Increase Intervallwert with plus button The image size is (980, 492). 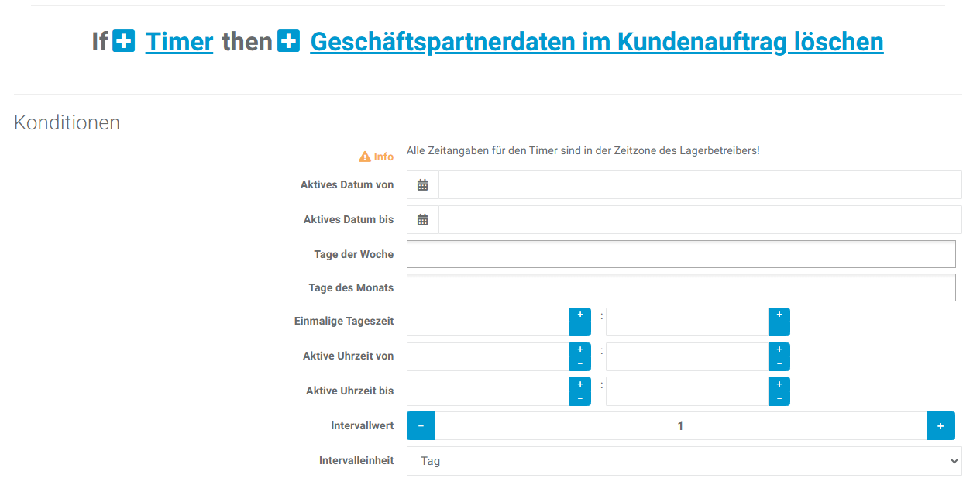(x=940, y=426)
